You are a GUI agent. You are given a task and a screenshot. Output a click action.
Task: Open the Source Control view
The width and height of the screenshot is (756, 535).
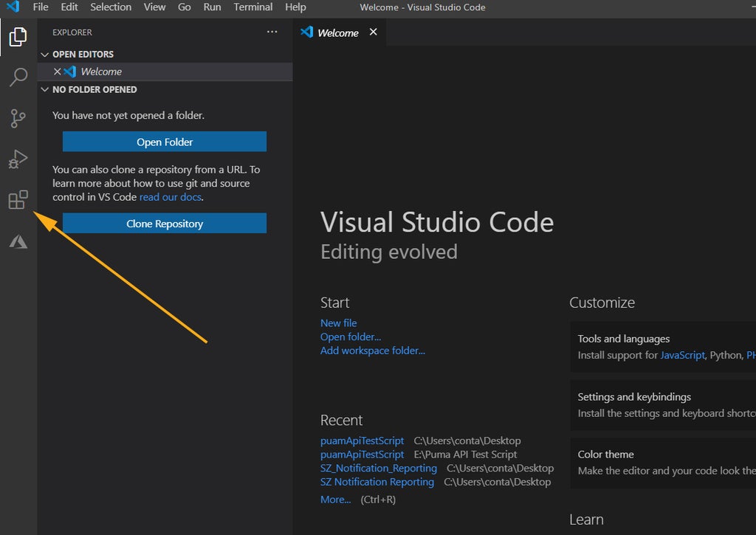pos(18,118)
